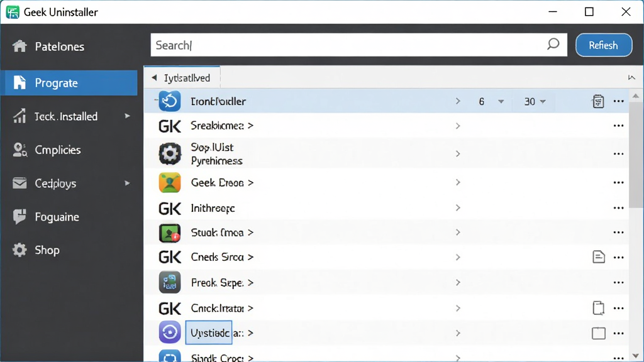
Task: Click the home icon beside Patelones
Action: click(x=19, y=46)
